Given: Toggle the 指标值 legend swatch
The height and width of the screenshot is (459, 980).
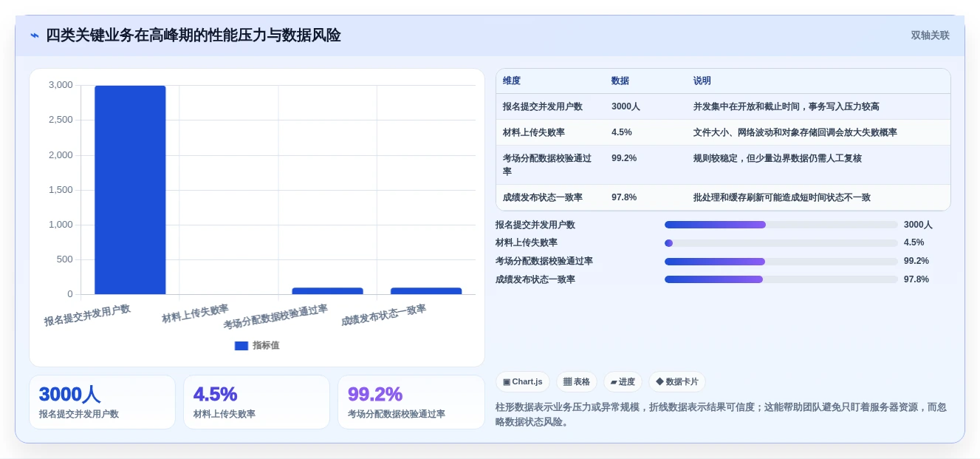Looking at the screenshot, I should [241, 345].
